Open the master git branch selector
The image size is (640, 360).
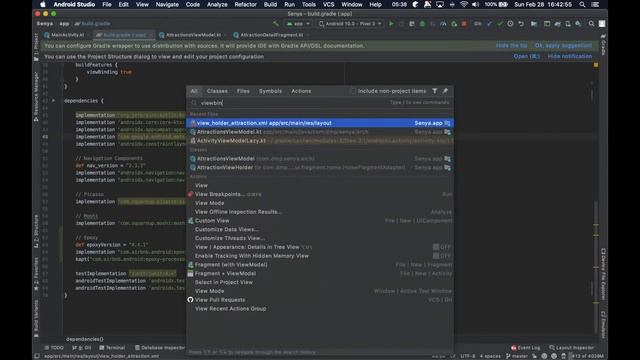tap(516, 356)
